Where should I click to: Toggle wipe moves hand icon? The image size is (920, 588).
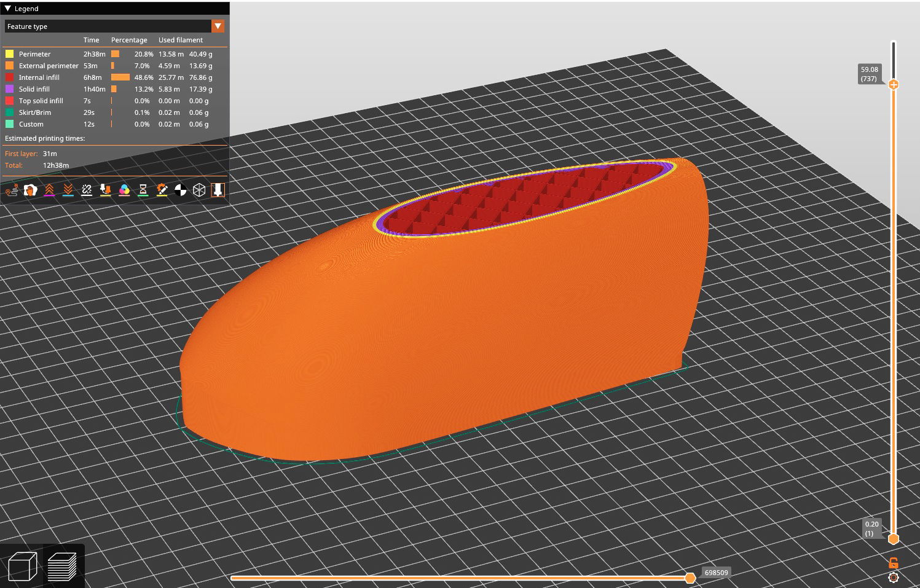click(x=30, y=190)
